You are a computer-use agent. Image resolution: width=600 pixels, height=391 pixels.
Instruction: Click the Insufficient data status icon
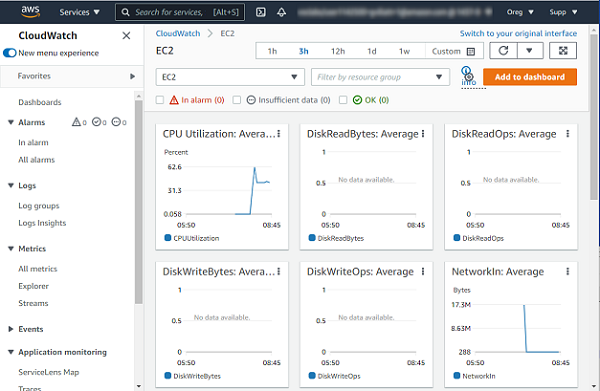tap(251, 100)
